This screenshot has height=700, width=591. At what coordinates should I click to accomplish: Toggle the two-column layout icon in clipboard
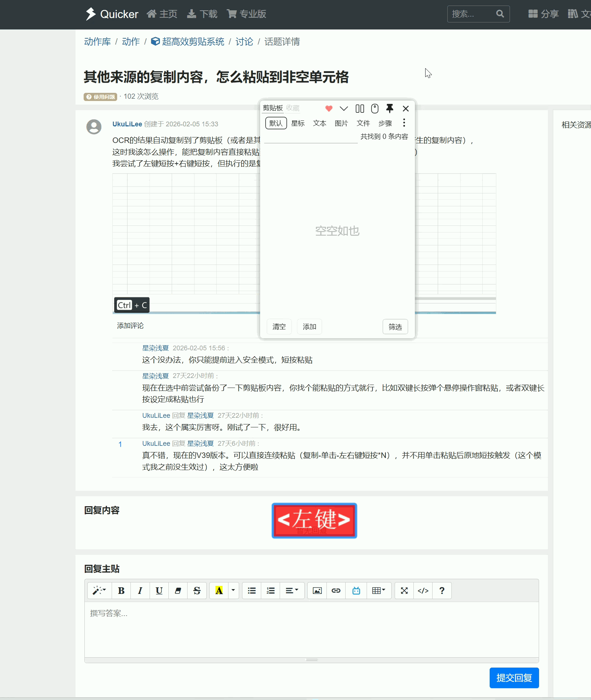[x=360, y=108]
